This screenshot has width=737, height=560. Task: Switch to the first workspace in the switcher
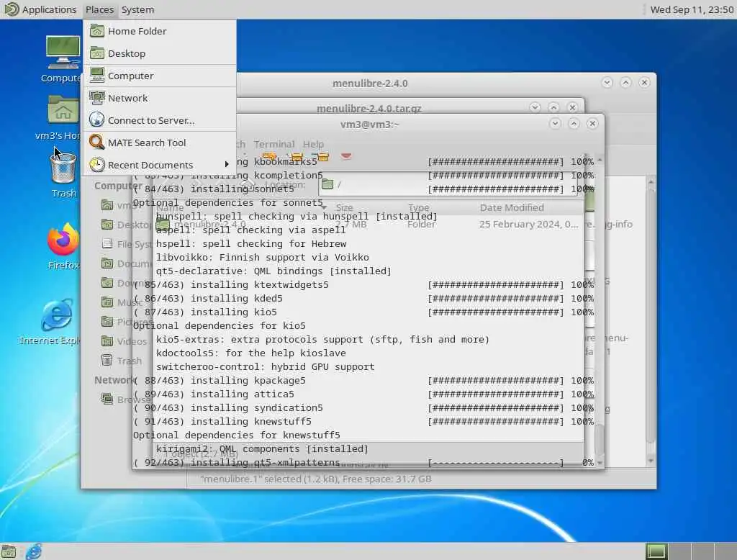coord(656,551)
